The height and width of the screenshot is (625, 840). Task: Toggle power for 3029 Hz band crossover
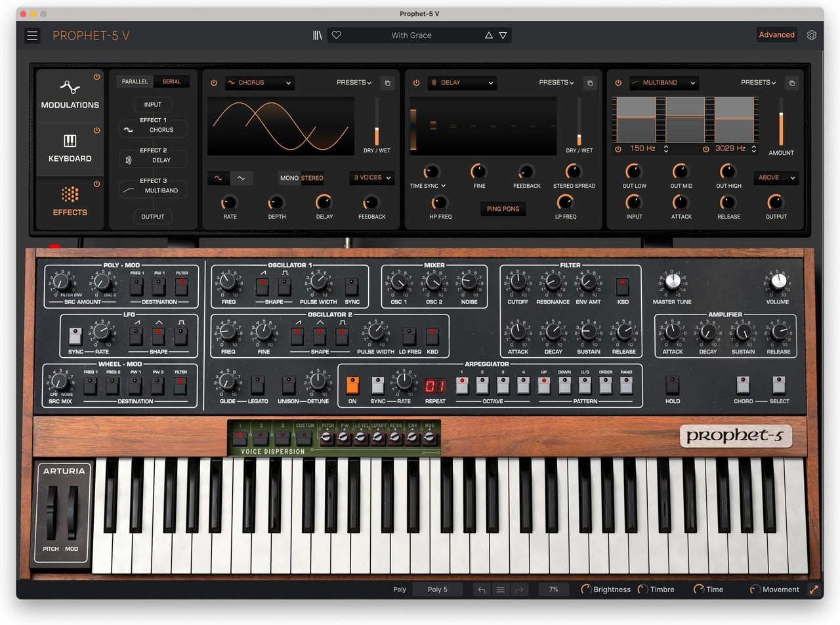click(706, 149)
